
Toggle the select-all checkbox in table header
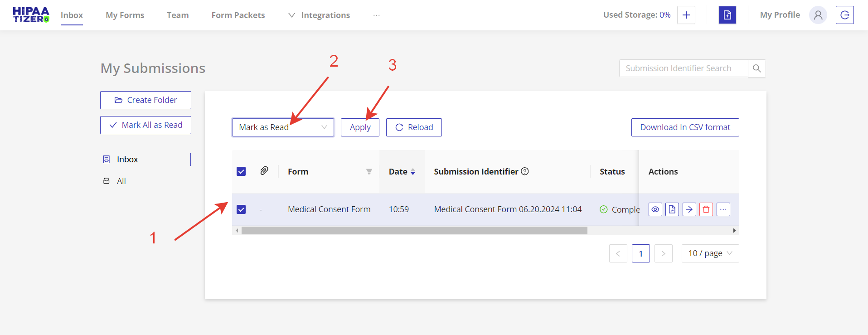click(241, 171)
